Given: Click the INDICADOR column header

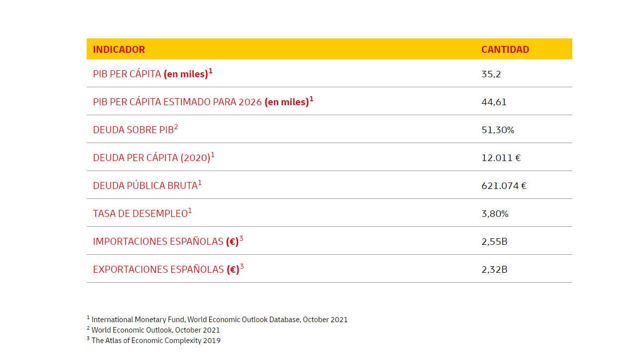Looking at the screenshot, I should pos(119,49).
